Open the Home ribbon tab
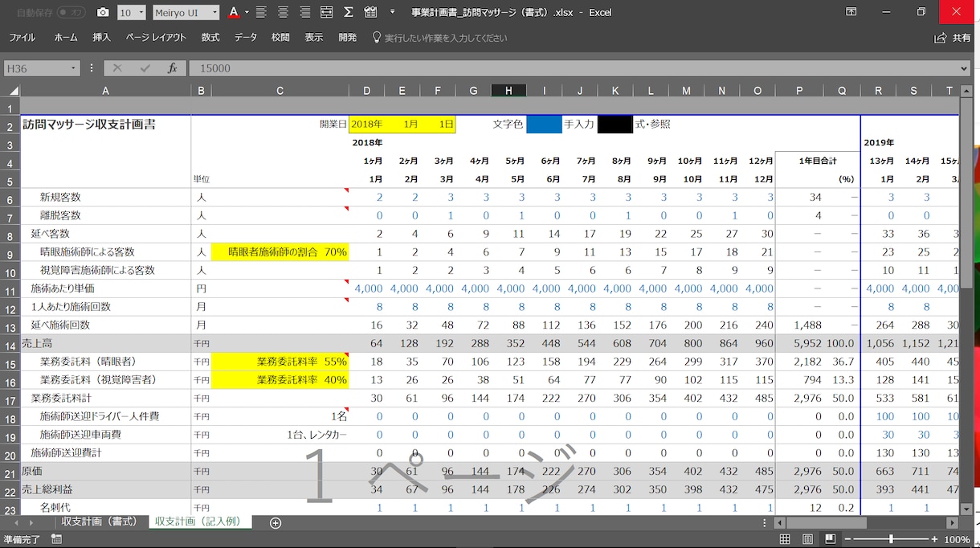Viewport: 980px width, 548px height. [66, 38]
